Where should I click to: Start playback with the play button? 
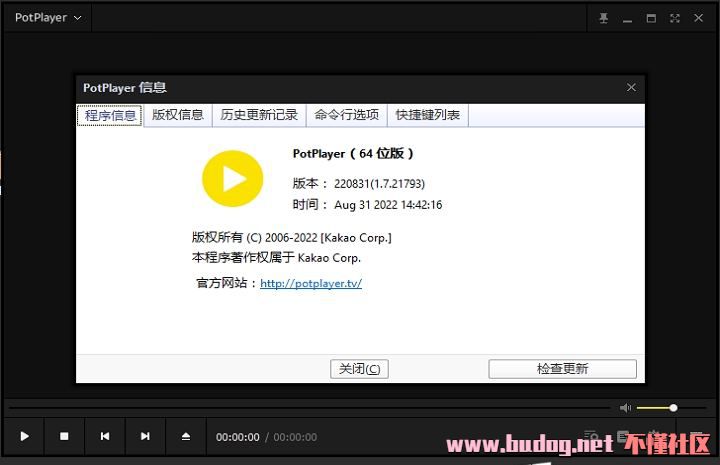(24, 436)
